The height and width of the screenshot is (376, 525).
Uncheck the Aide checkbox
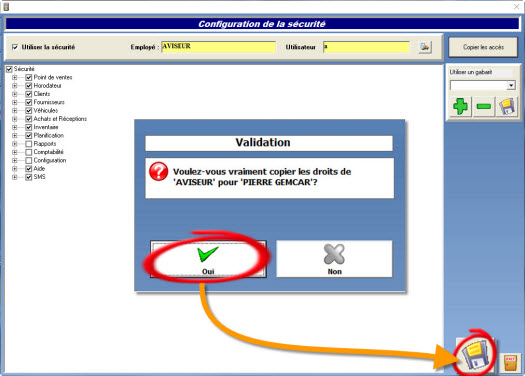[x=29, y=169]
